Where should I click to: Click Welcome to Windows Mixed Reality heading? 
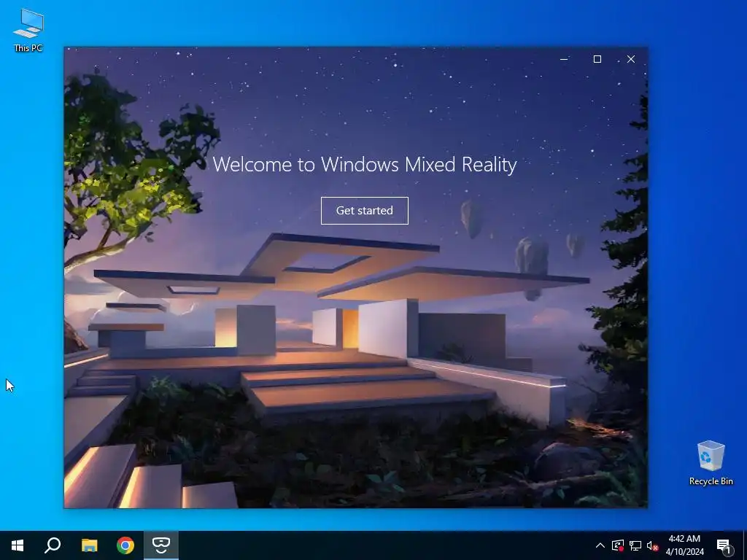click(365, 164)
